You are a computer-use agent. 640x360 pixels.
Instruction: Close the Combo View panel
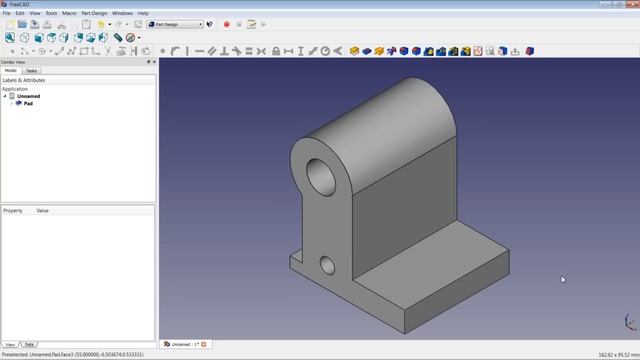tap(154, 62)
